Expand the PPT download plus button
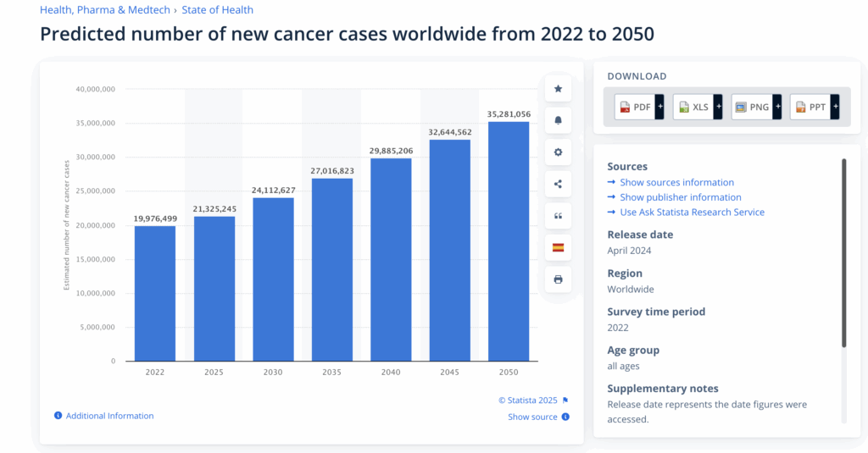Viewport: 868px width, 453px height. click(x=835, y=107)
